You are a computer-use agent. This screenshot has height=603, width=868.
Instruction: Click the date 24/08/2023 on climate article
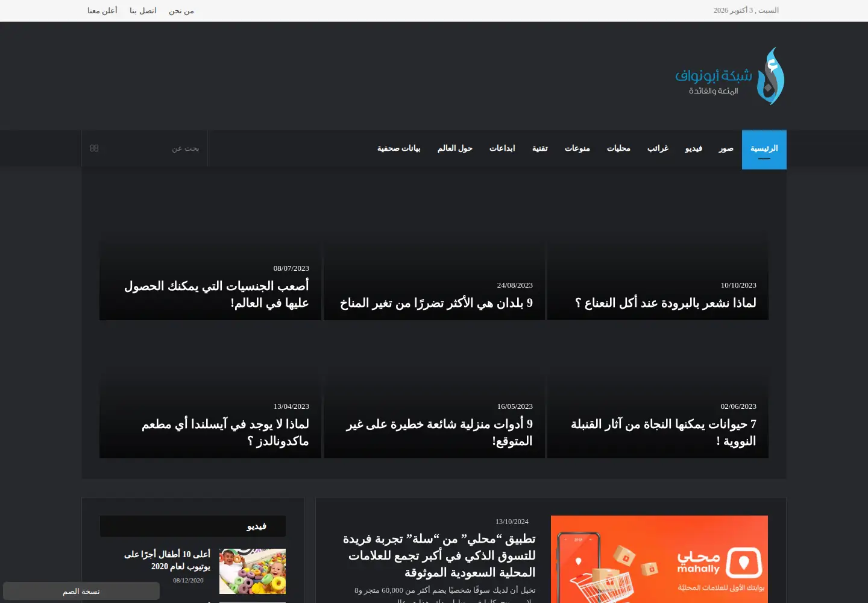click(x=515, y=285)
